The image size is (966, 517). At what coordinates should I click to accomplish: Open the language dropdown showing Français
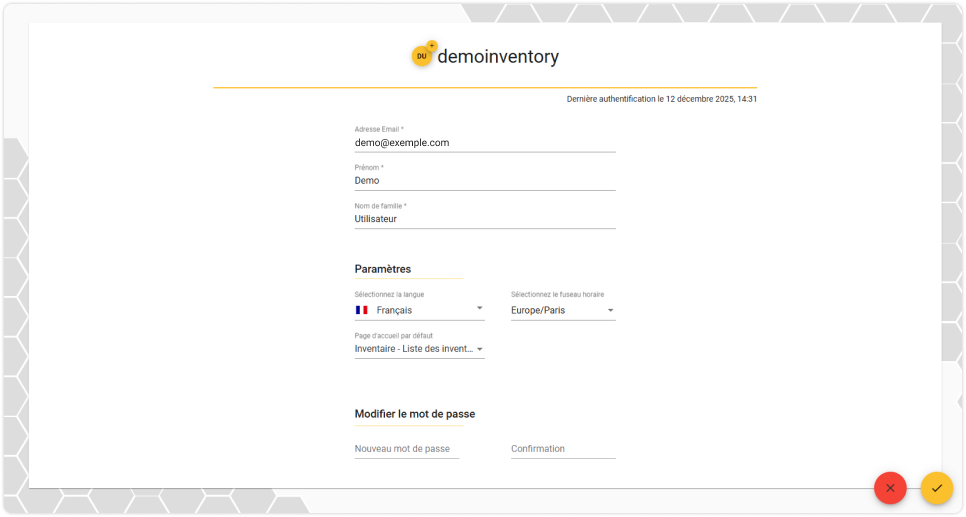(x=420, y=310)
